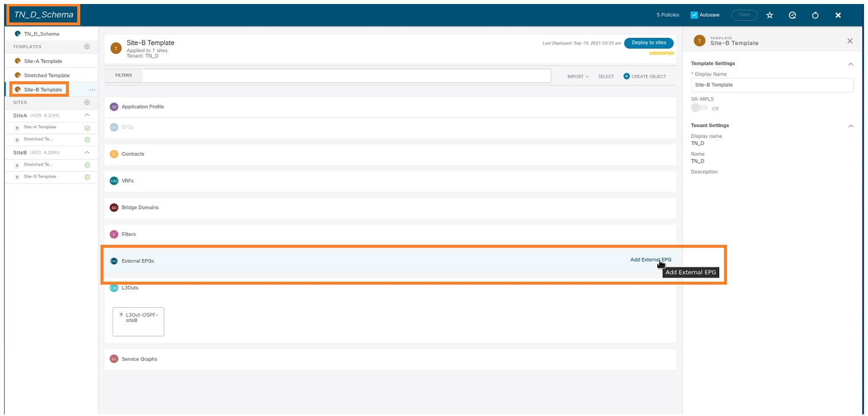The width and height of the screenshot is (868, 416).
Task: Click Deploy to sites button
Action: pos(649,43)
